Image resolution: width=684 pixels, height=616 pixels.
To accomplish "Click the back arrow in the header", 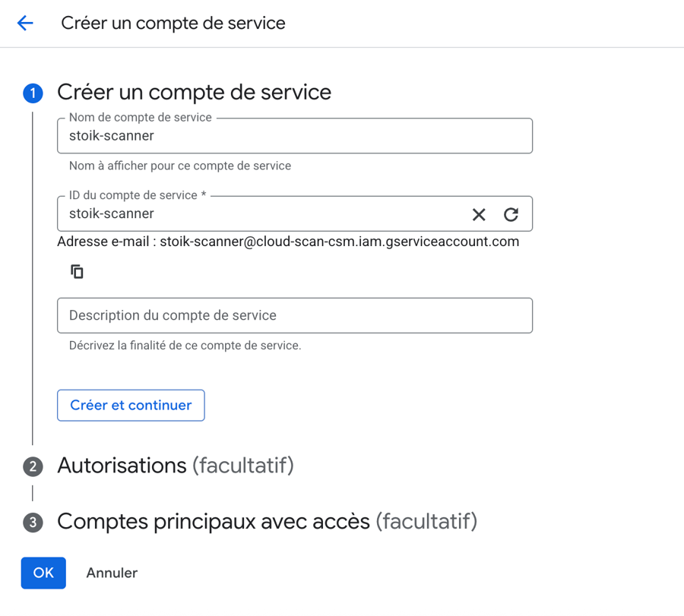I will pyautogui.click(x=25, y=23).
